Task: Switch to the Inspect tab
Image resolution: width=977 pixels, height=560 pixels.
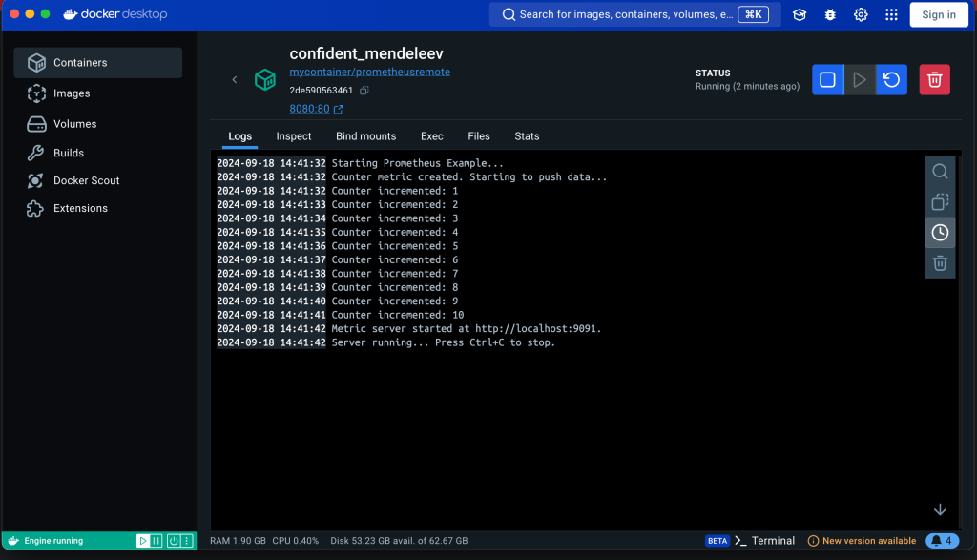Action: (294, 136)
